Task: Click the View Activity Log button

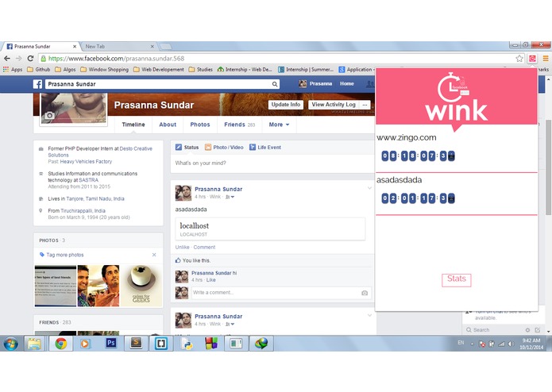Action: click(334, 105)
